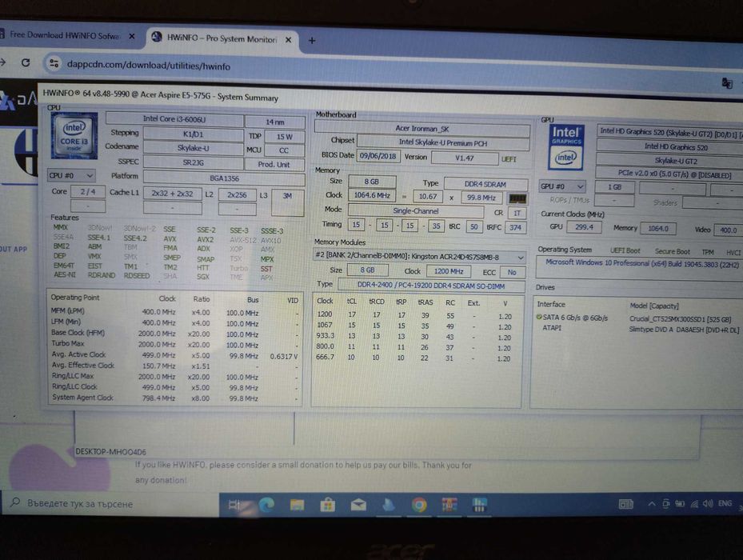Click the colorful app icon beside Chrome
The width and height of the screenshot is (743, 560).
449,506
